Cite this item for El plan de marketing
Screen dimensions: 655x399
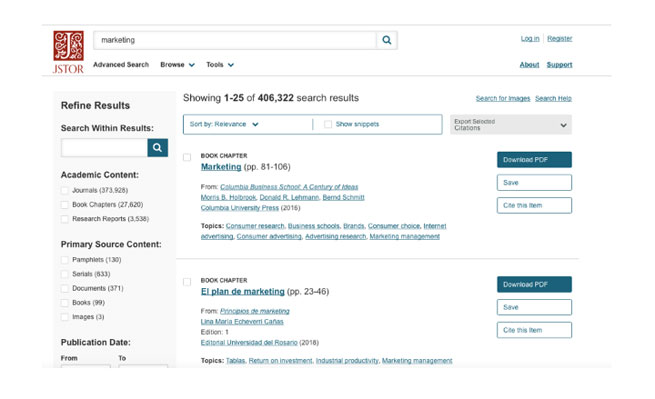coord(534,330)
